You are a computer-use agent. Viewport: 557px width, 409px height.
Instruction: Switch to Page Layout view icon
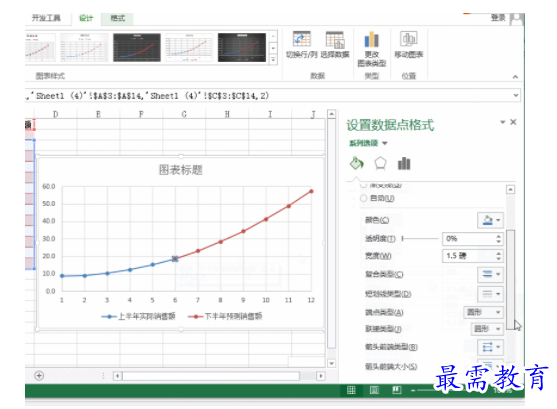374,390
